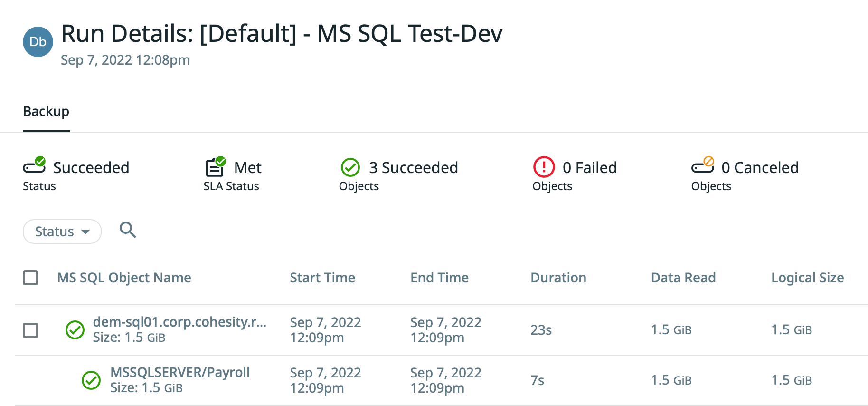
Task: Switch to the Backup tab
Action: click(46, 111)
